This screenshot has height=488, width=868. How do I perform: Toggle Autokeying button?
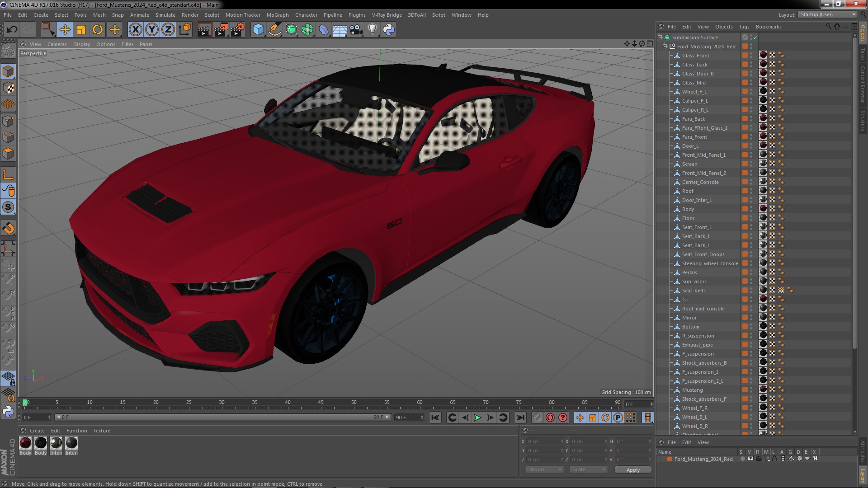click(550, 418)
